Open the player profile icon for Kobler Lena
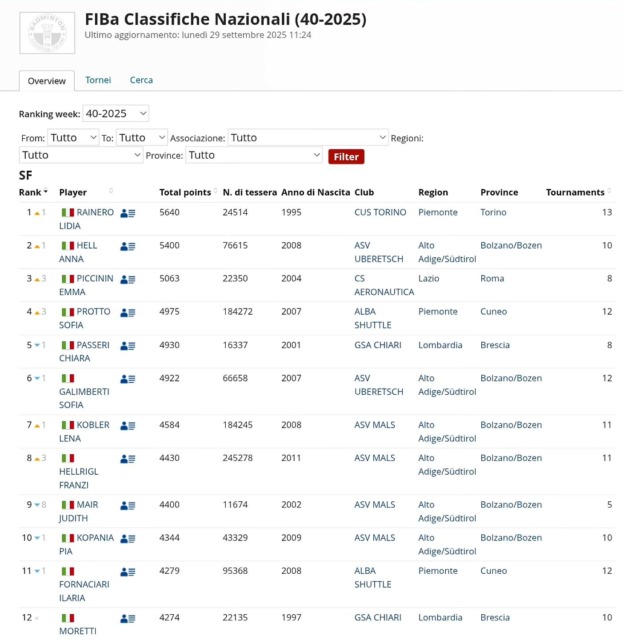The width and height of the screenshot is (640, 640). click(x=127, y=425)
